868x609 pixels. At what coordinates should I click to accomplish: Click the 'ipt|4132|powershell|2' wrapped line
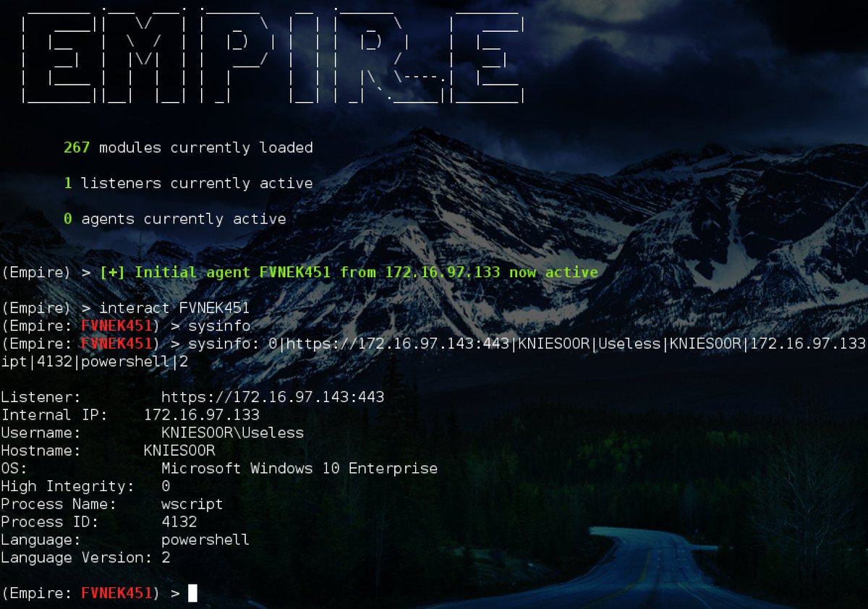click(x=95, y=361)
